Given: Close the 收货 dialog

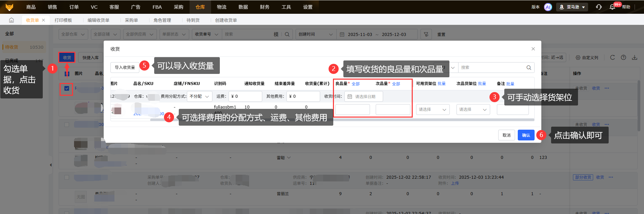Looking at the screenshot, I should click(533, 49).
